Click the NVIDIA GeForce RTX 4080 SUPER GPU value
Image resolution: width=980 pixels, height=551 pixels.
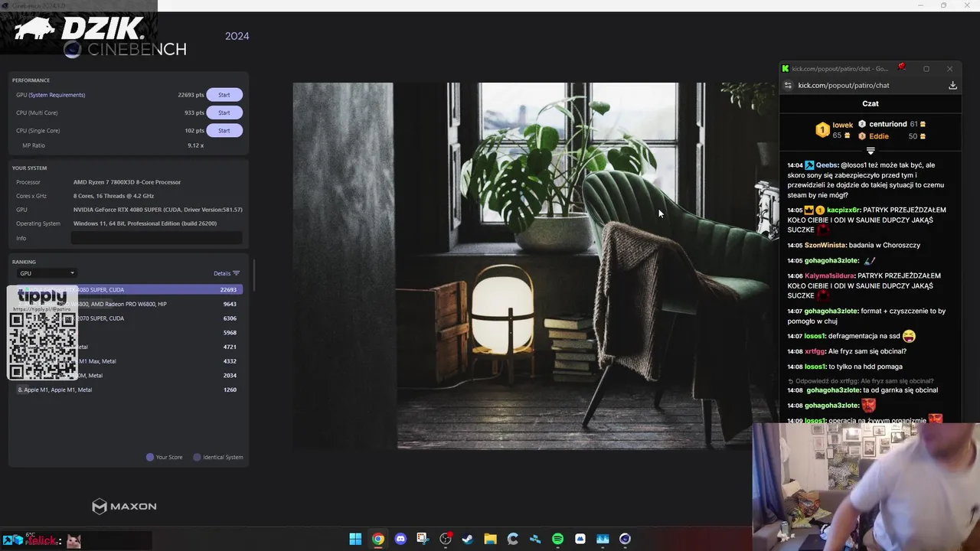(158, 210)
